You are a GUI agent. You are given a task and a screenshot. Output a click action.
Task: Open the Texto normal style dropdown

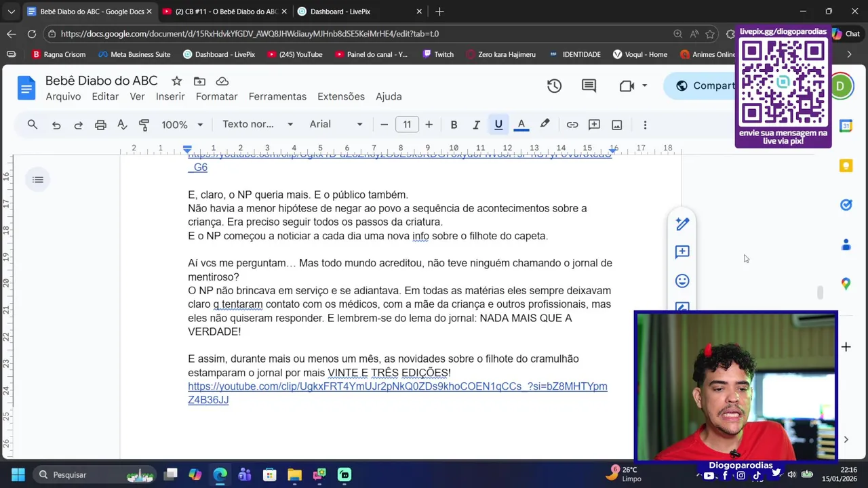click(258, 125)
